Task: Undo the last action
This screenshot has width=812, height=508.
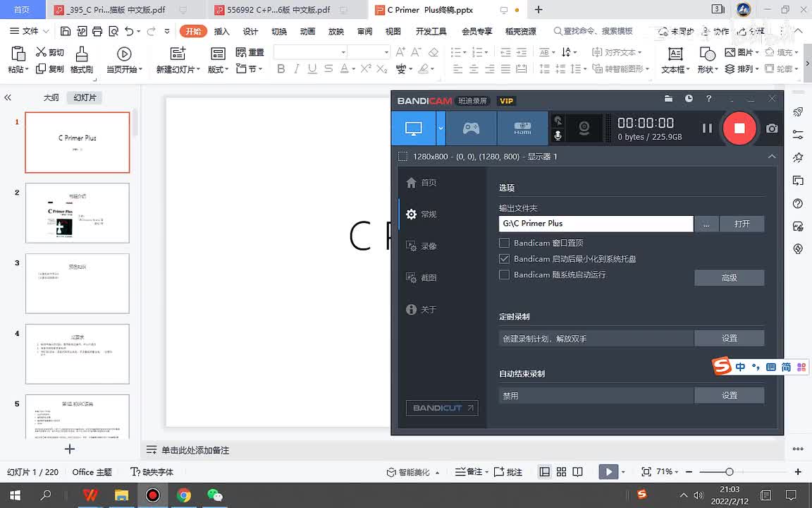Action: 130,32
